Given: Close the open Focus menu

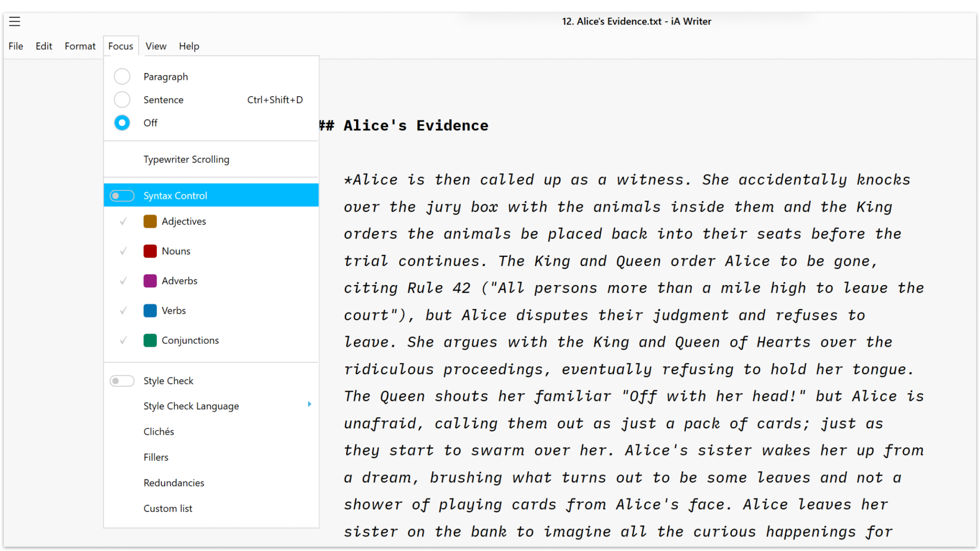Looking at the screenshot, I should (121, 46).
